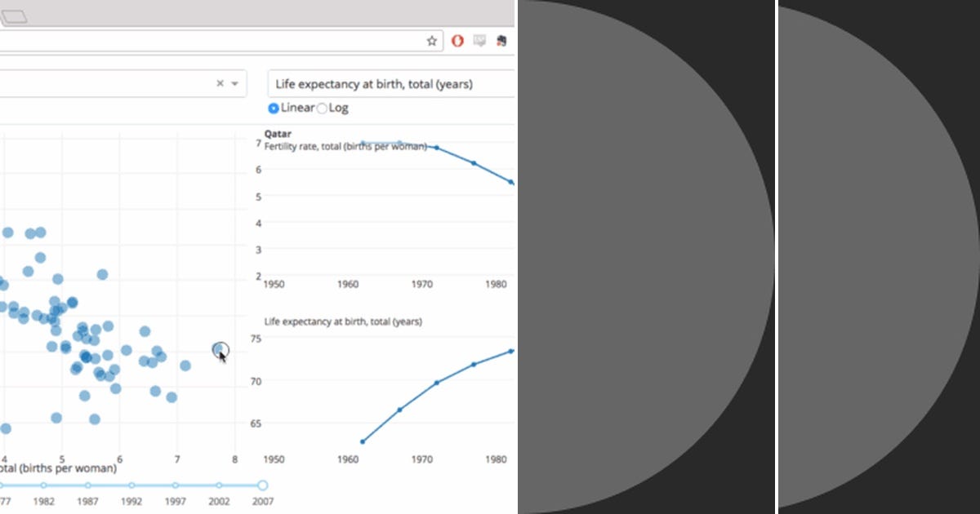The image size is (980, 514).
Task: Open the country selector dropdown arrow
Action: pyautogui.click(x=234, y=83)
